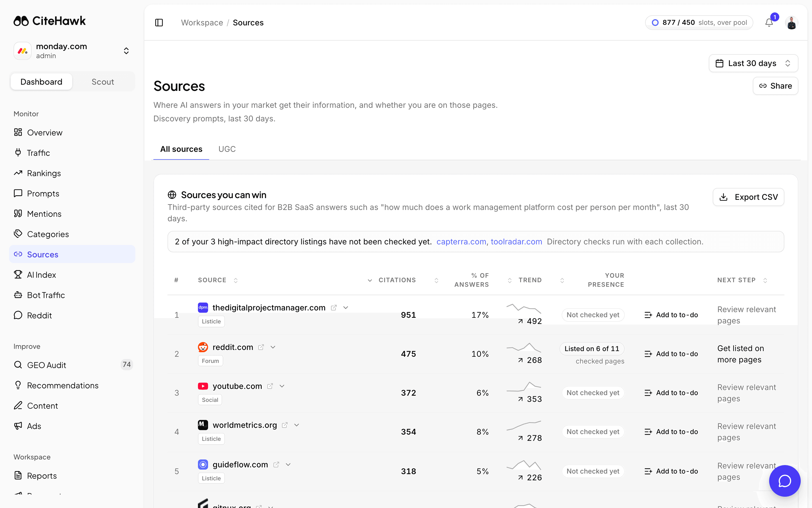Add youtube.com to to-do
Image resolution: width=812 pixels, height=508 pixels.
click(x=671, y=393)
